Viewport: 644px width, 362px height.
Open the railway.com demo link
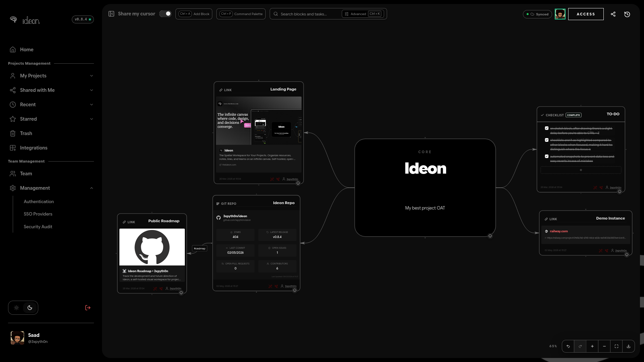tap(559, 231)
